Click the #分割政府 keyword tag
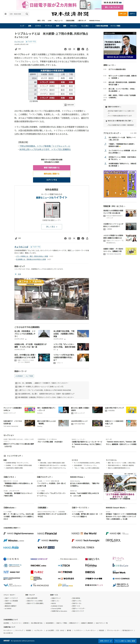Screen dimensions: 140x644 click(x=19, y=376)
